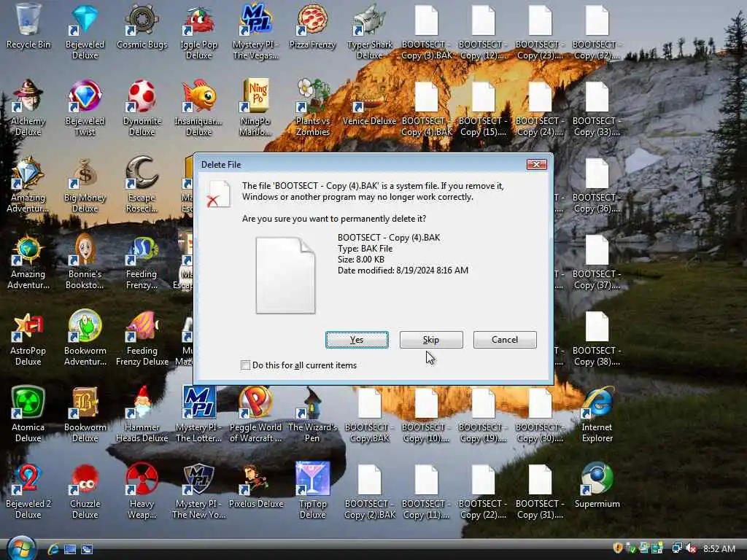Click Yes in the Delete File dialog
Image resolution: width=747 pixels, height=560 pixels.
click(357, 340)
